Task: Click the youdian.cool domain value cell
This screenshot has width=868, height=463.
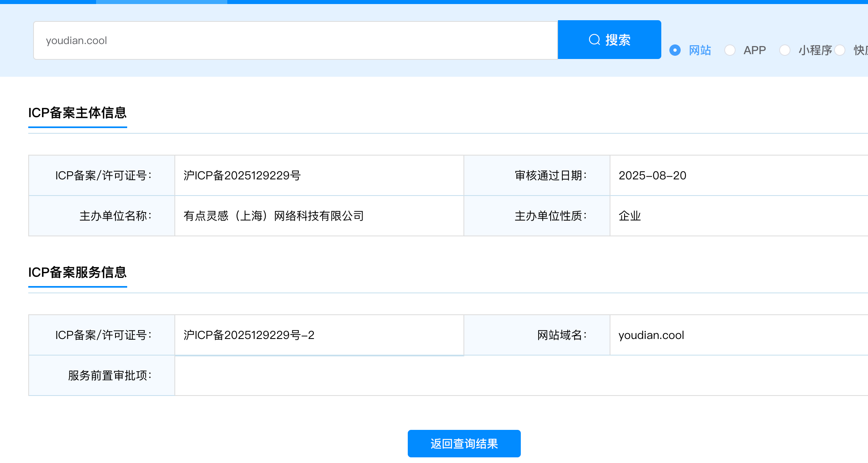Action: pos(651,335)
